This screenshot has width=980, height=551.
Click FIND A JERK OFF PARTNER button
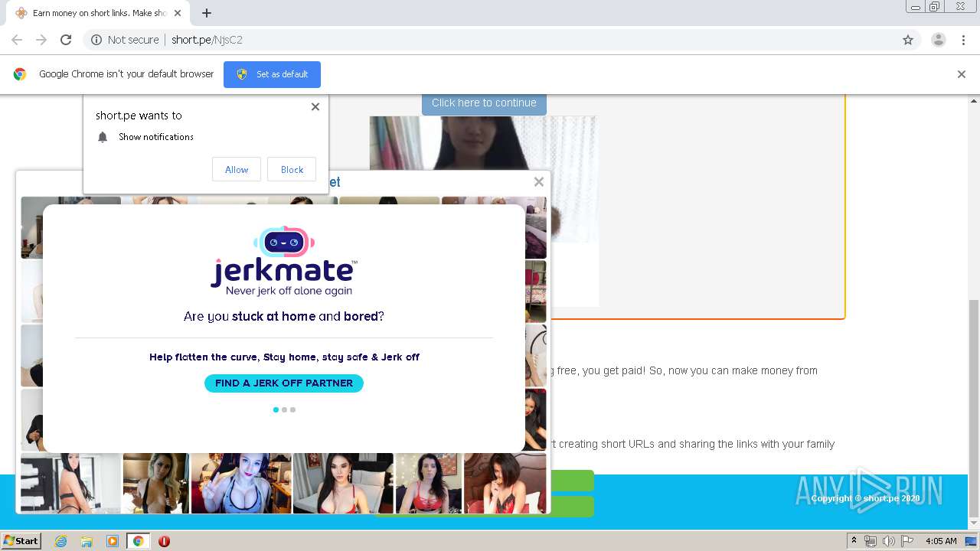point(284,383)
